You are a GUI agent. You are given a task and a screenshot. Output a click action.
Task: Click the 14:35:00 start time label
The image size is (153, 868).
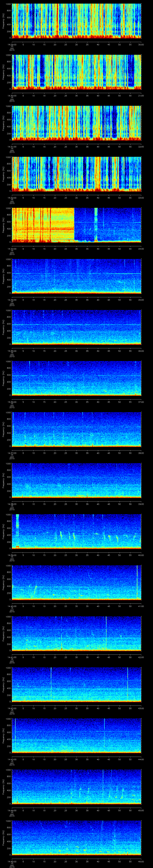(12, 351)
